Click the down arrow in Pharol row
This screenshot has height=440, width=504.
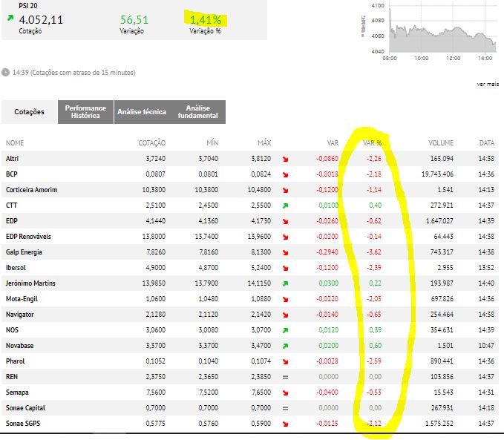[285, 361]
